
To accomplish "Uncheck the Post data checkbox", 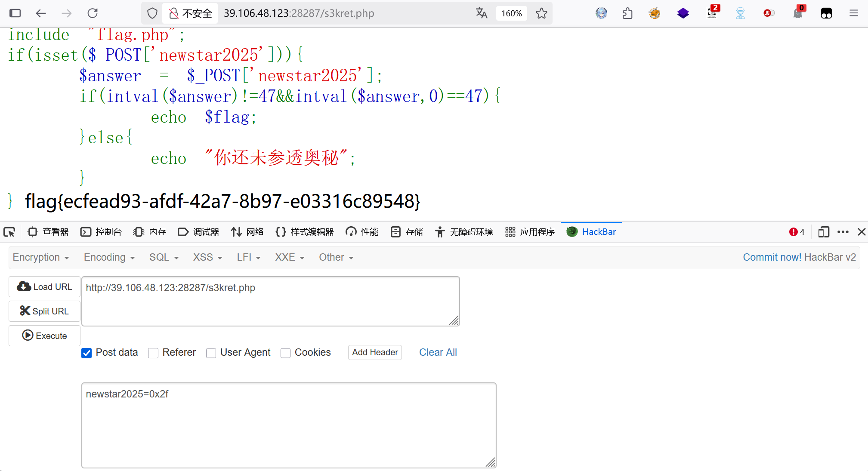I will [x=86, y=353].
